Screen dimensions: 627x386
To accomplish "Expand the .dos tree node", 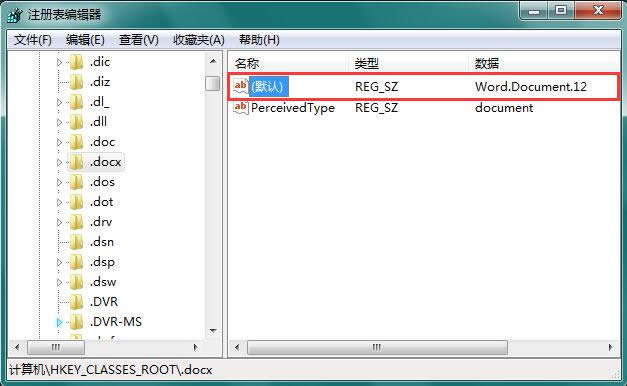I will [x=59, y=182].
